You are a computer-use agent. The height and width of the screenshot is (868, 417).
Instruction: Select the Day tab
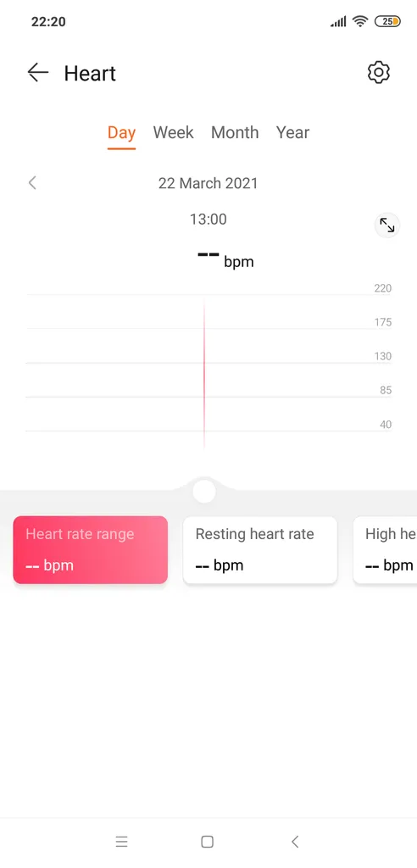(121, 133)
